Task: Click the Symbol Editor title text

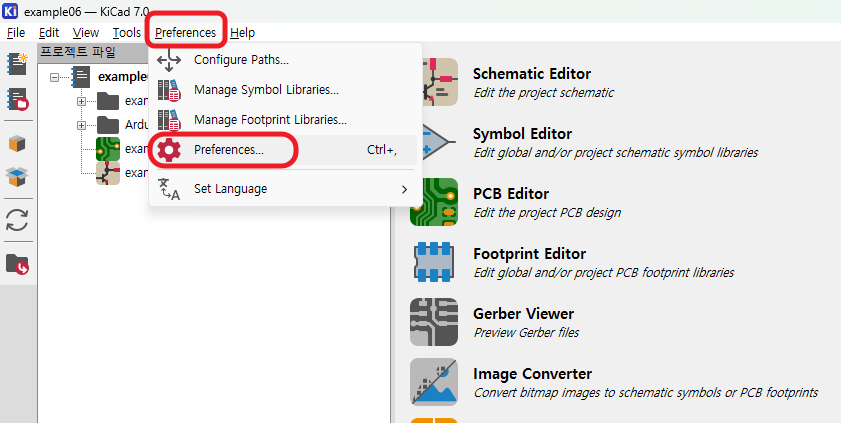Action: click(x=522, y=134)
